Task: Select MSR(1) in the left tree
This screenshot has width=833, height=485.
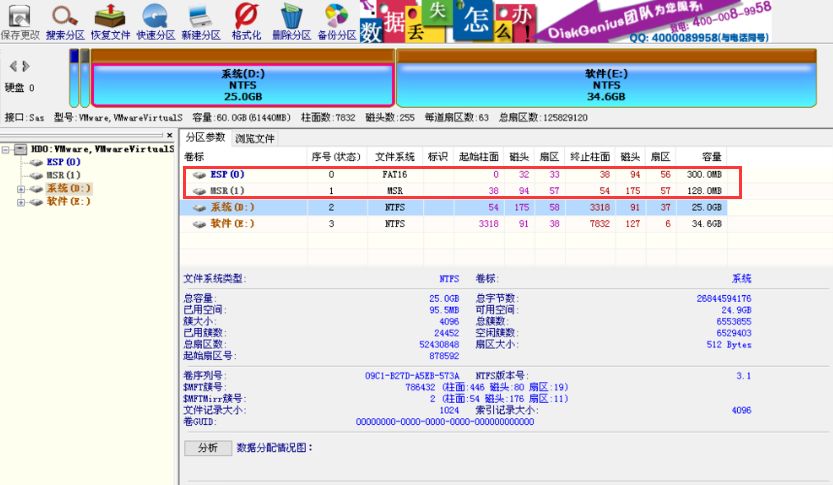Action: [63, 175]
